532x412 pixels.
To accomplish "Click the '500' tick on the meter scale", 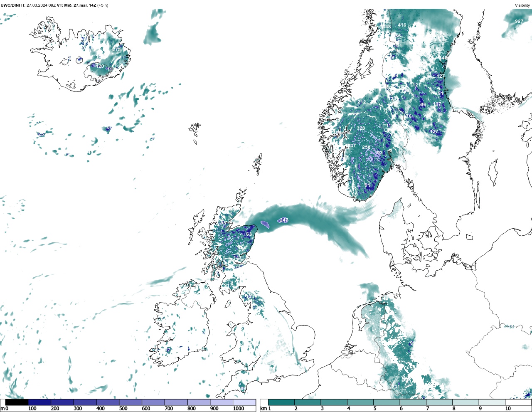I will [x=123, y=409].
